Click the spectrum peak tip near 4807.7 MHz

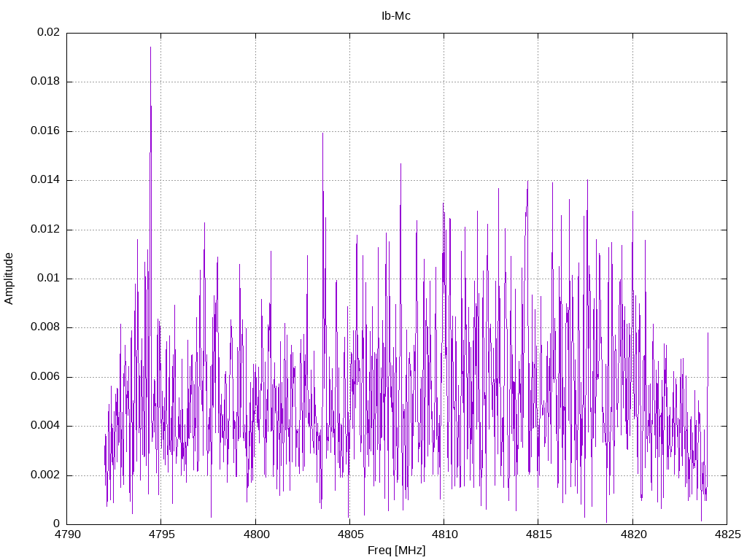pos(400,164)
